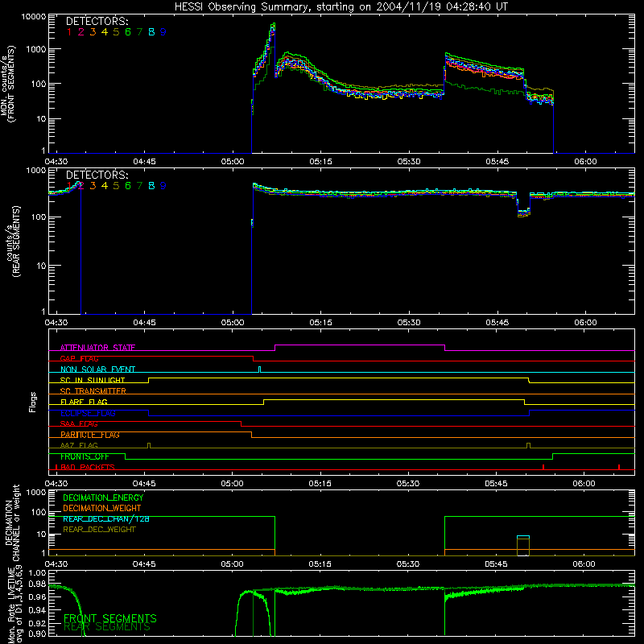This screenshot has height=644, width=644.
Task: Click the ECLIPSE_FLAG label
Action: tap(88, 413)
